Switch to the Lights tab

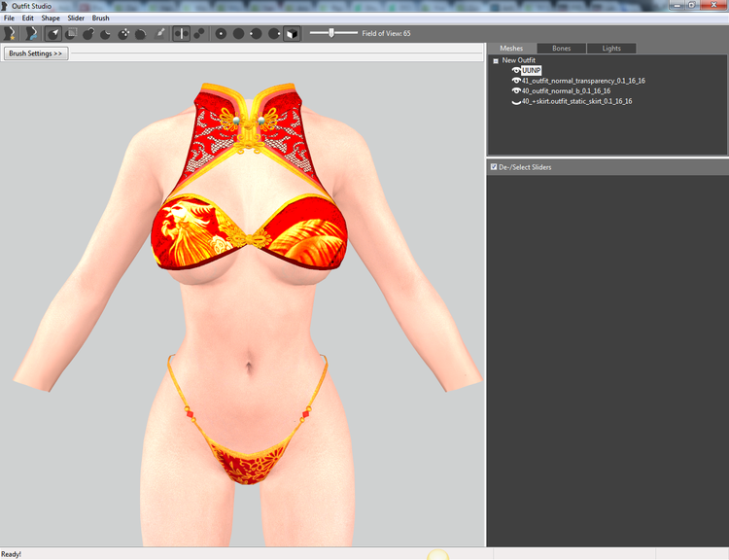[611, 49]
